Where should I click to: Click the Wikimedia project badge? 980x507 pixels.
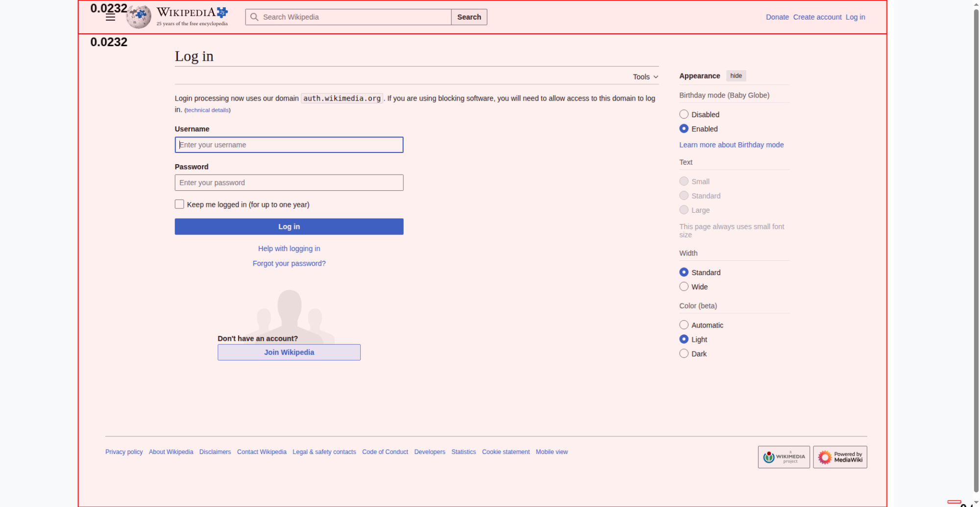click(x=784, y=457)
